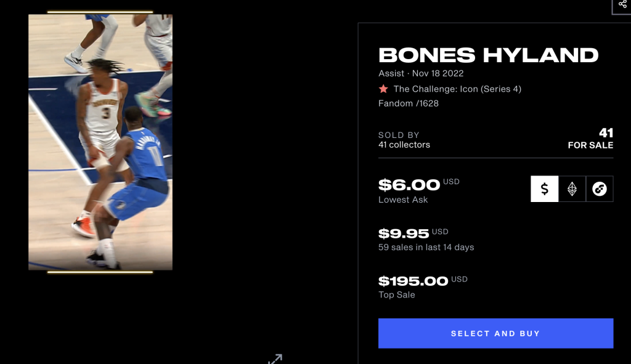Click the Sold By label

click(x=399, y=135)
